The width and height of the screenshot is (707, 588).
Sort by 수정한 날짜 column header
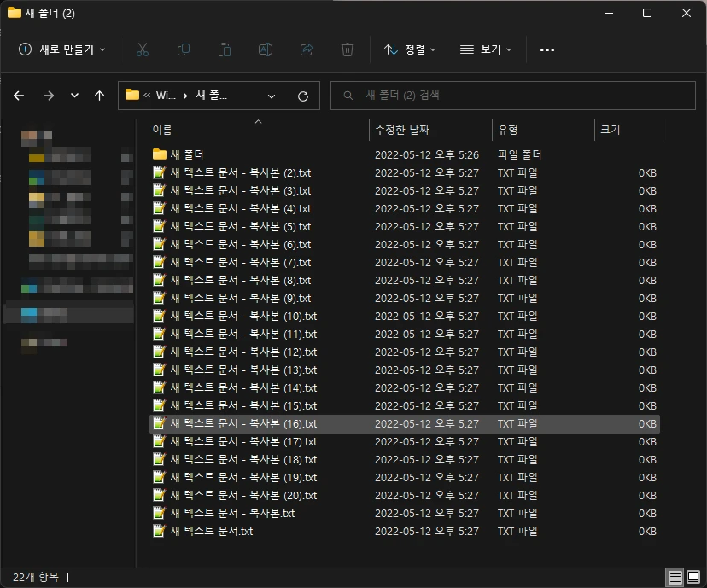(x=402, y=130)
